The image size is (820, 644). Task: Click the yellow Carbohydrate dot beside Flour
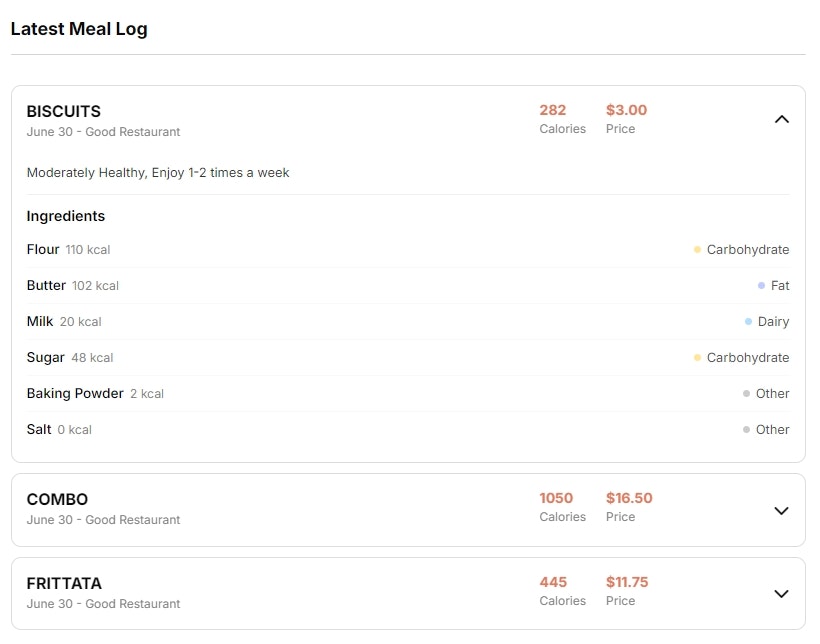(697, 250)
